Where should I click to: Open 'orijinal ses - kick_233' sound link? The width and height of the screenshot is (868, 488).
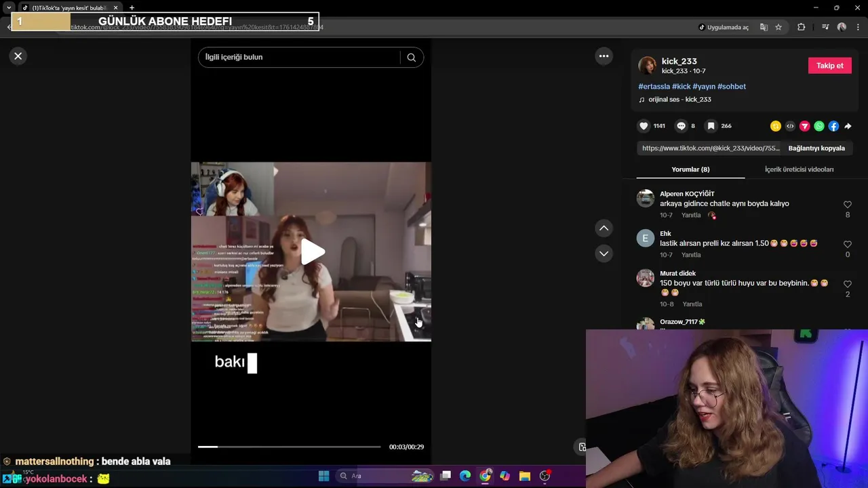679,100
